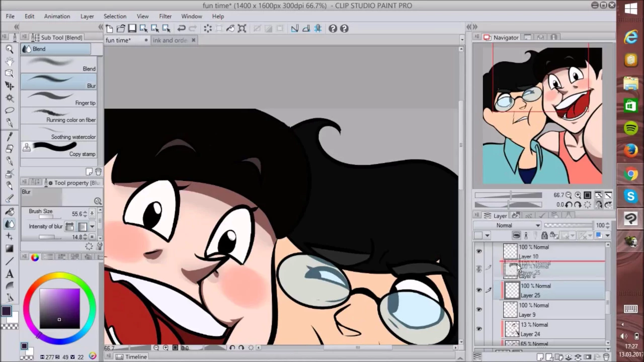The image size is (644, 362).
Task: Click the Clear (dotted circle) toolbar icon
Action: (207, 29)
